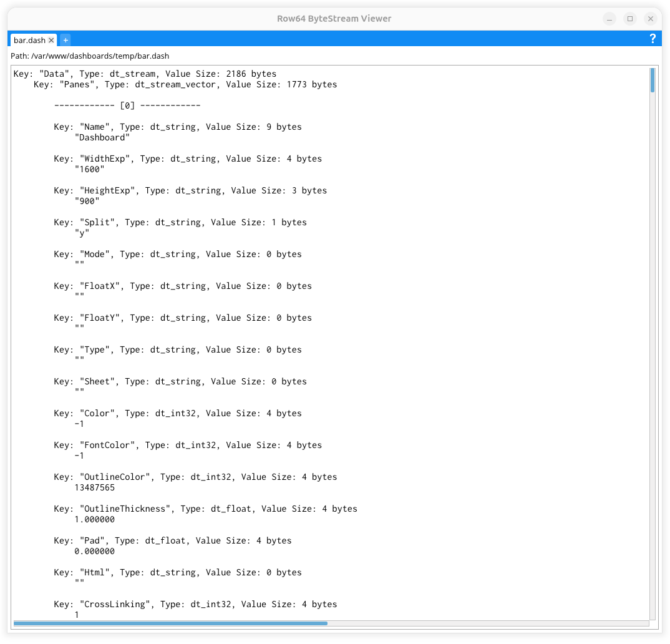Click the "900" value
The image size is (670, 644).
click(x=87, y=202)
